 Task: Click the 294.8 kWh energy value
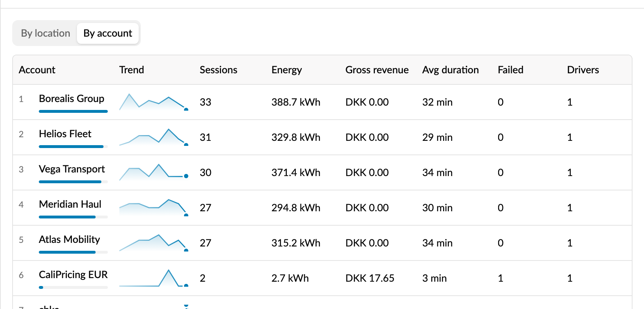point(296,208)
